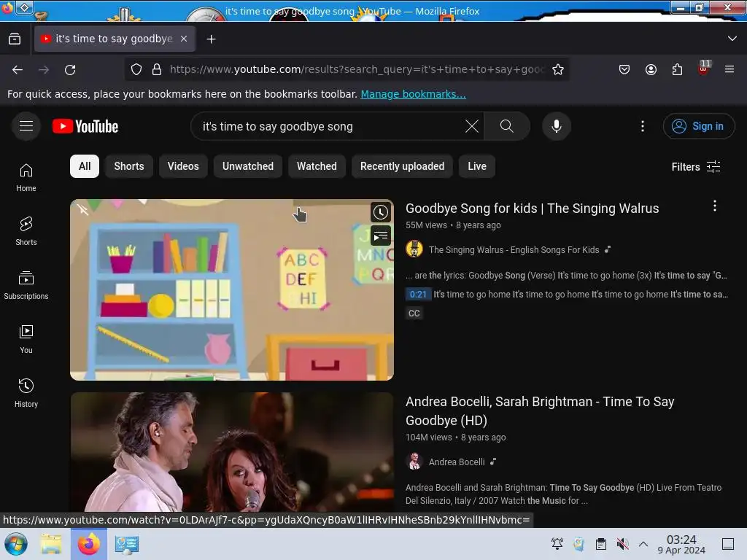Go to Home in the sidebar
This screenshot has width=747, height=560.
(x=26, y=178)
